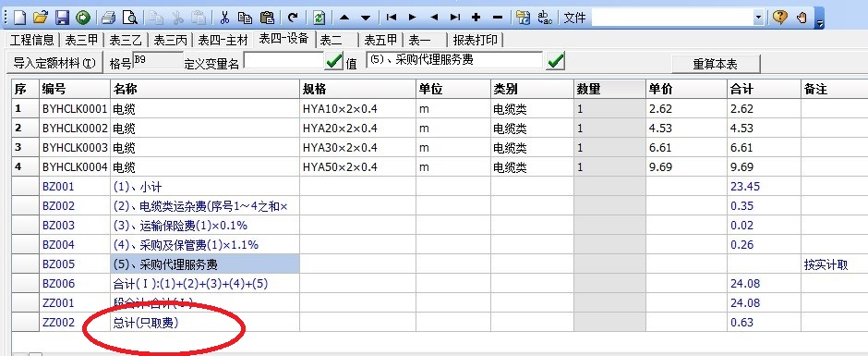Open find and replace abc icon
The width and height of the screenshot is (868, 356).
point(546,18)
